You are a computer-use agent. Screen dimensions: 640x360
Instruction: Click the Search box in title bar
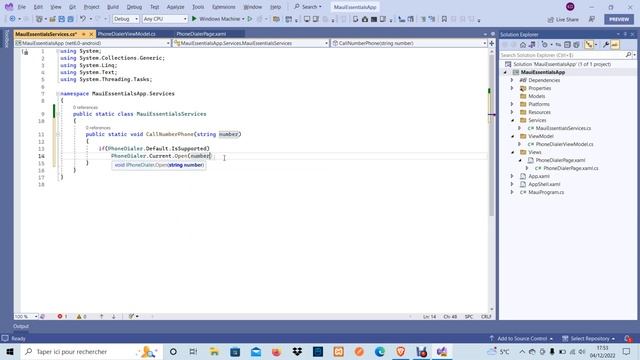(x=308, y=7)
